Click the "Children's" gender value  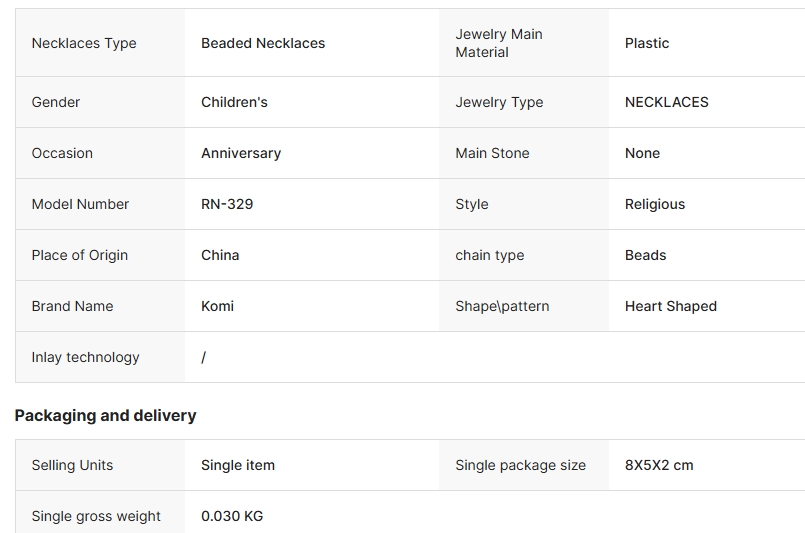point(234,102)
